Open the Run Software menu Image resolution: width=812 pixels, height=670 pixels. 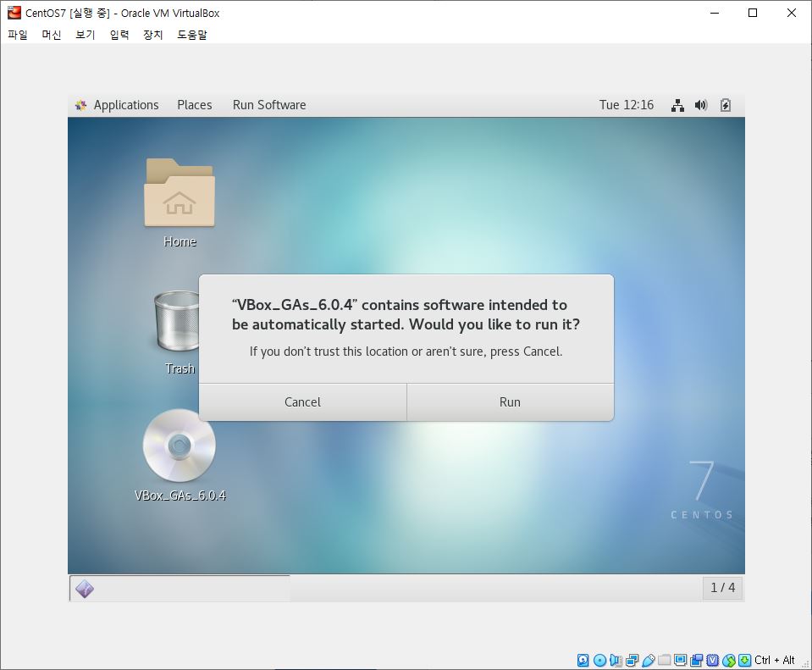(269, 105)
